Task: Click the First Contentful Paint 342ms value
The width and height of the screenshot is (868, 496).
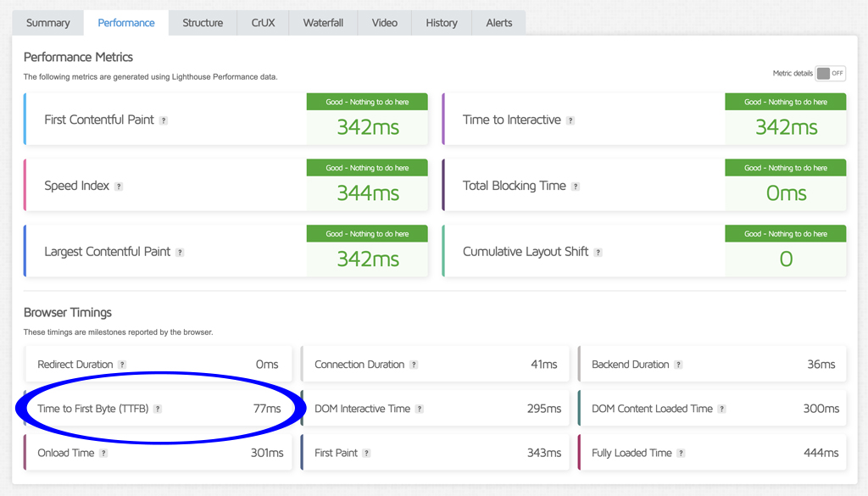Action: pyautogui.click(x=367, y=127)
